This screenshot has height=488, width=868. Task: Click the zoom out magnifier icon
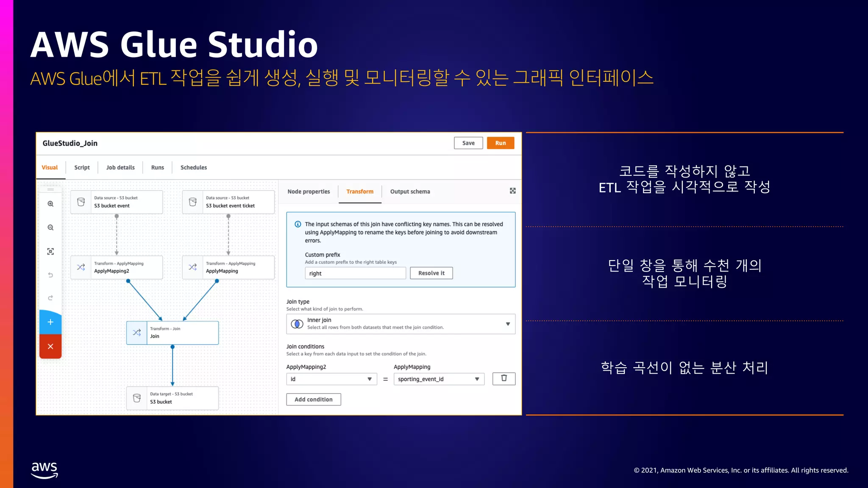[x=50, y=227]
